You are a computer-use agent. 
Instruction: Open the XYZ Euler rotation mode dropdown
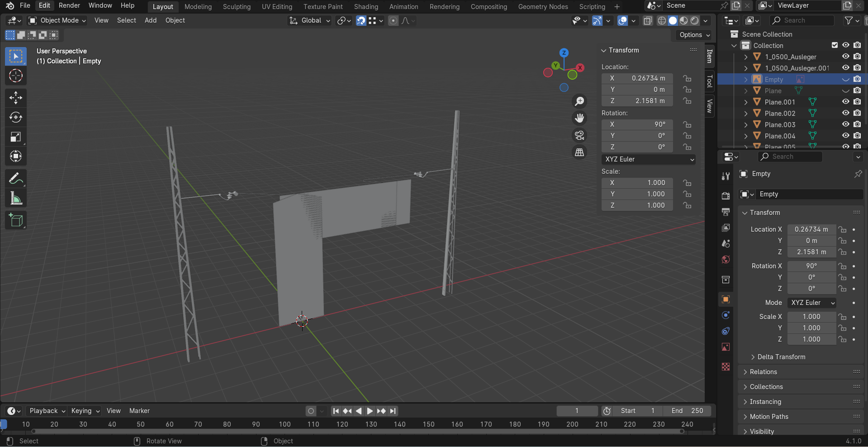pyautogui.click(x=648, y=159)
